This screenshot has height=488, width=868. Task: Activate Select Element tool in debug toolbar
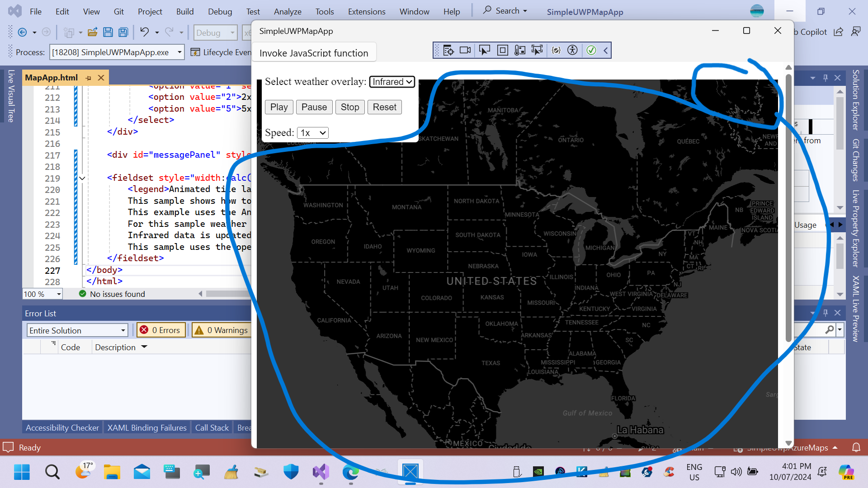[484, 50]
